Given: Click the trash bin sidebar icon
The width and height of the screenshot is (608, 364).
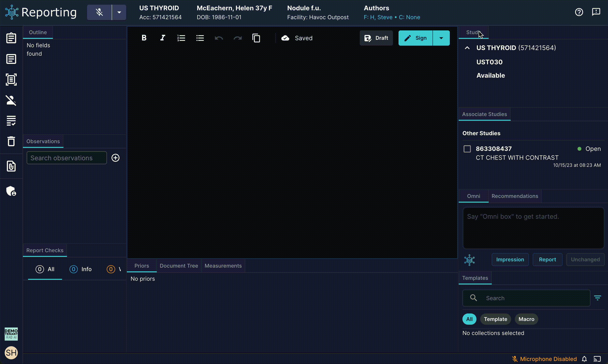Looking at the screenshot, I should coord(11,141).
